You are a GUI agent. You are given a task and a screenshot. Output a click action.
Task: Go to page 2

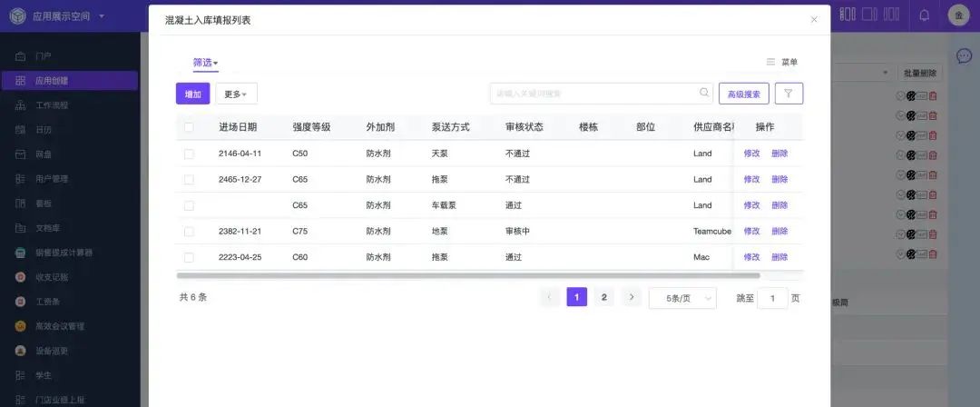pos(603,297)
